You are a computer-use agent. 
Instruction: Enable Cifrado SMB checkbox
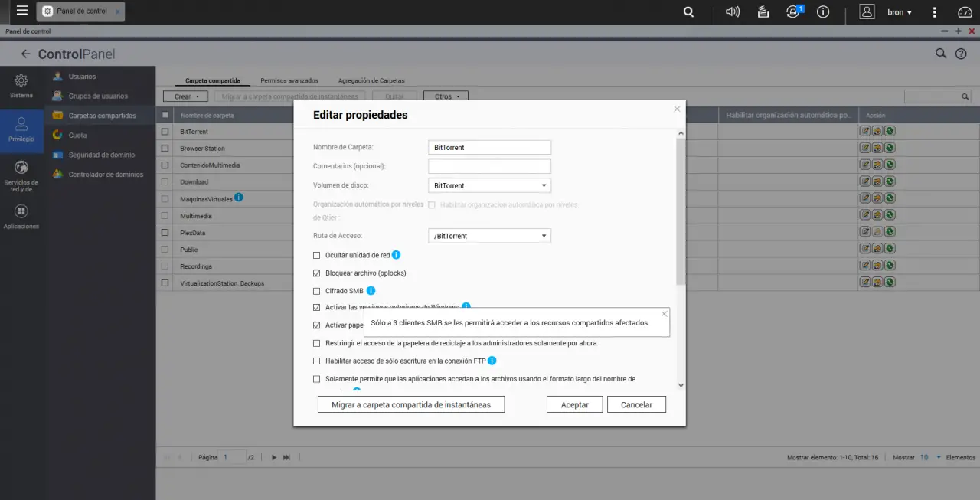click(317, 291)
